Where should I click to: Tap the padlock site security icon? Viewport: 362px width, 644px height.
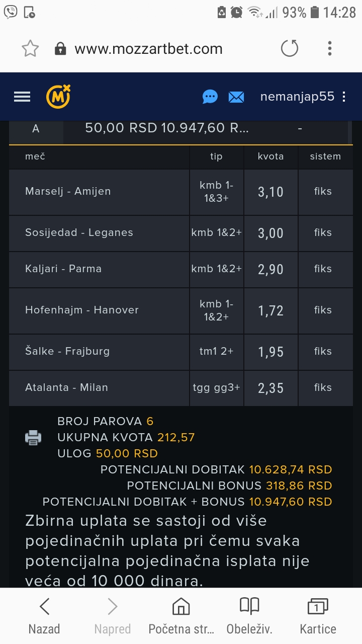tap(60, 49)
